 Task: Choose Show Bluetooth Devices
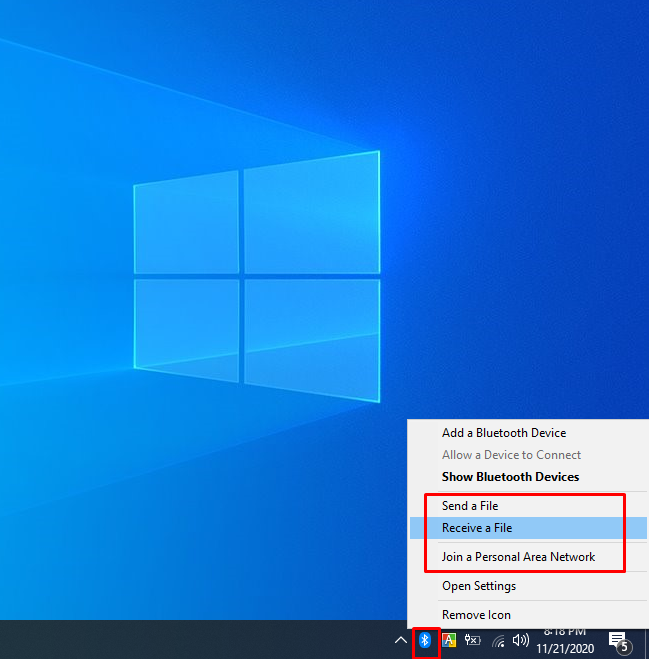click(528, 477)
